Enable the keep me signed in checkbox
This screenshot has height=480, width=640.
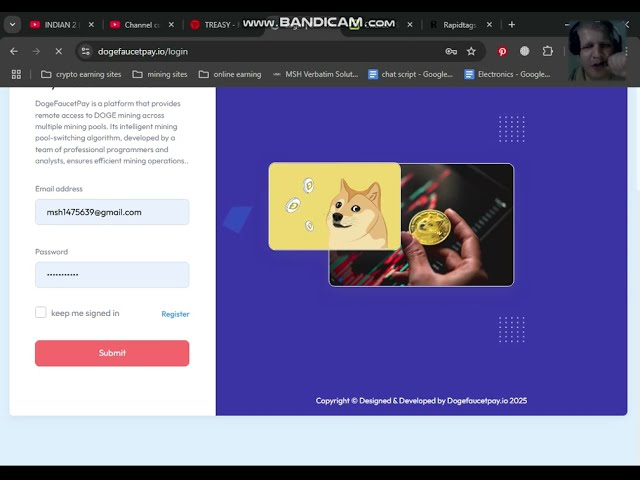pyautogui.click(x=41, y=313)
